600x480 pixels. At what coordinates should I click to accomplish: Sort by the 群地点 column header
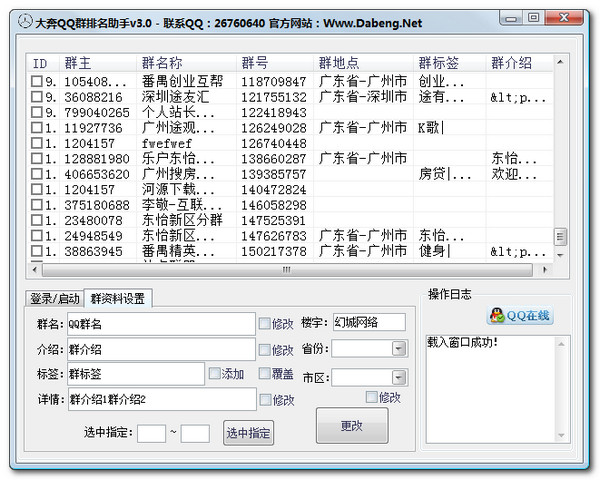tap(364, 63)
